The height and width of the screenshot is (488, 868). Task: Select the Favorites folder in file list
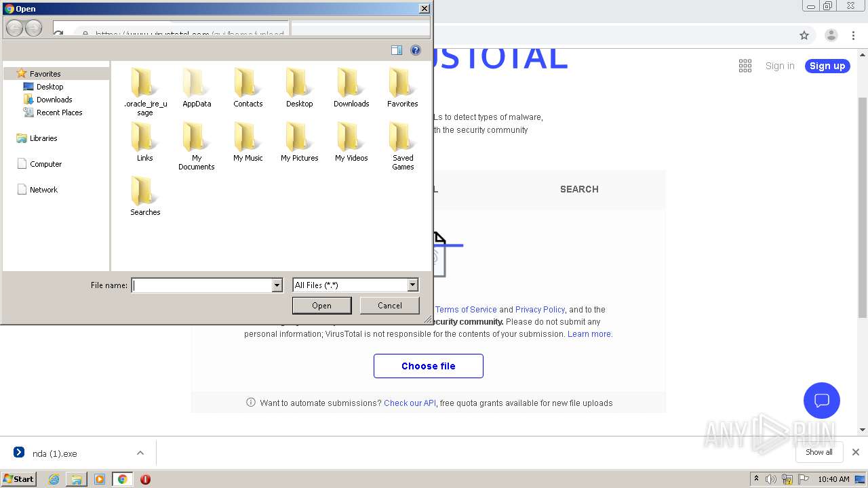403,88
